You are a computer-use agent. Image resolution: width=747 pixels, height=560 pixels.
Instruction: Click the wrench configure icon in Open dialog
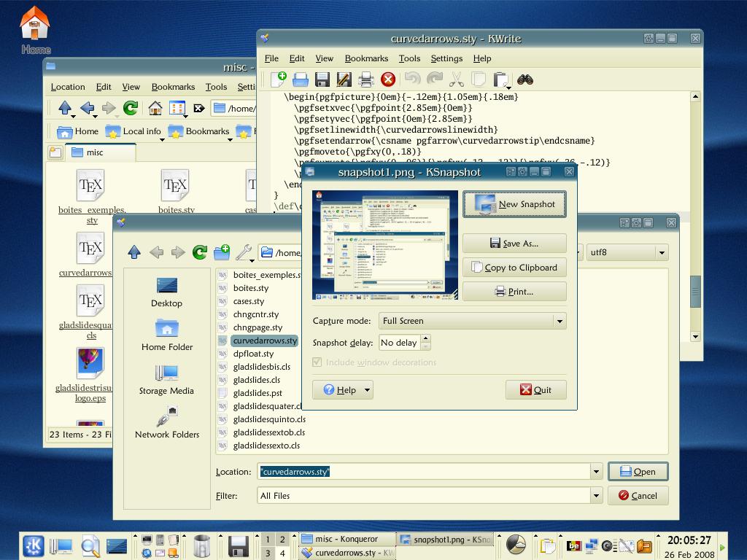(244, 252)
